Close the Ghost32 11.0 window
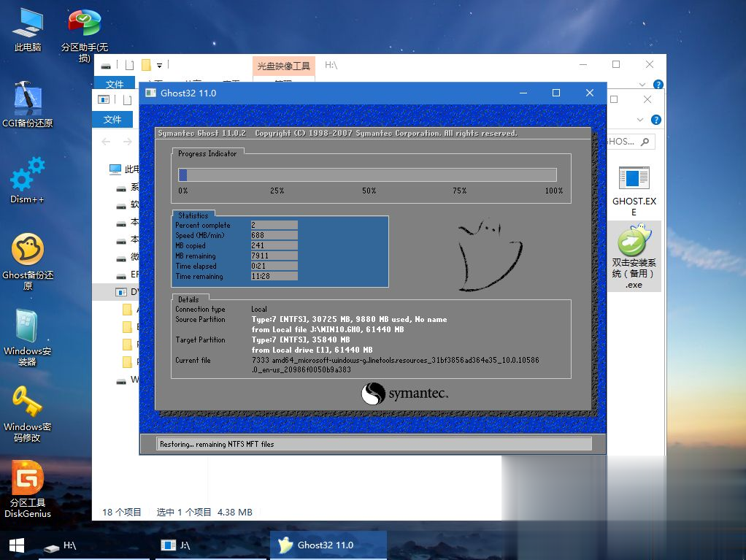Screen dimensions: 746x560 (590, 93)
